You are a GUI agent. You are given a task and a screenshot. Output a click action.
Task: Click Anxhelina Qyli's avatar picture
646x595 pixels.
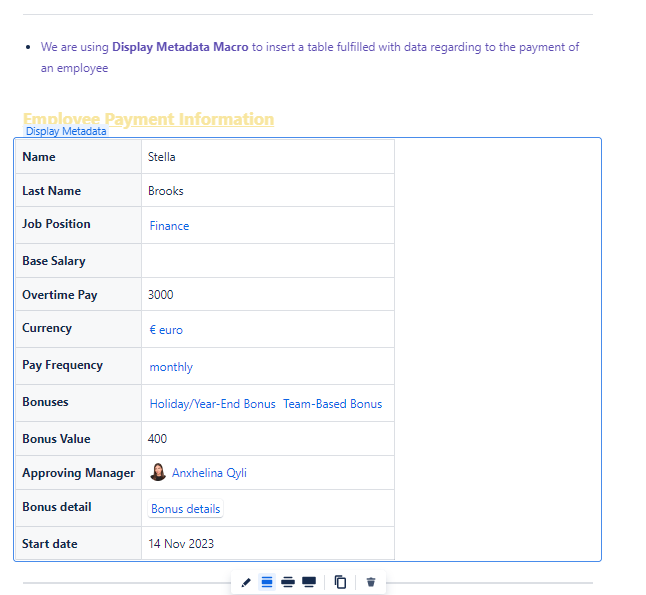pos(158,473)
